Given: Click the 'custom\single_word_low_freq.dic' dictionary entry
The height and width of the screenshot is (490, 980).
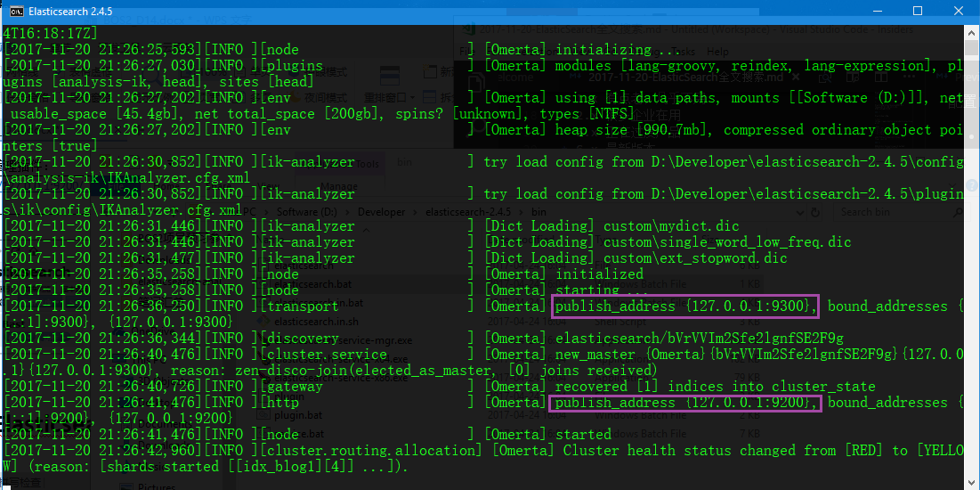Looking at the screenshot, I should [x=727, y=241].
